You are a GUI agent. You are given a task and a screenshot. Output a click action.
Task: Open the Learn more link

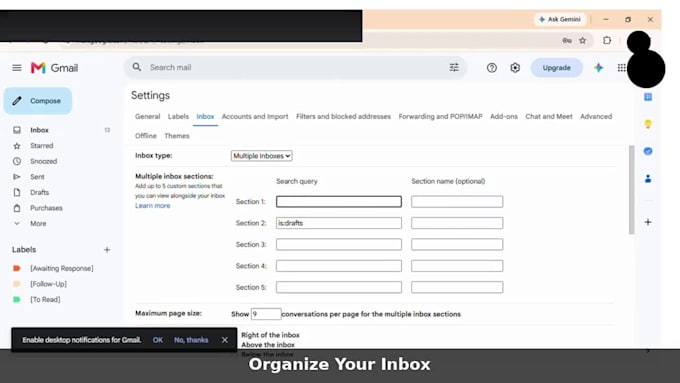[x=153, y=206]
